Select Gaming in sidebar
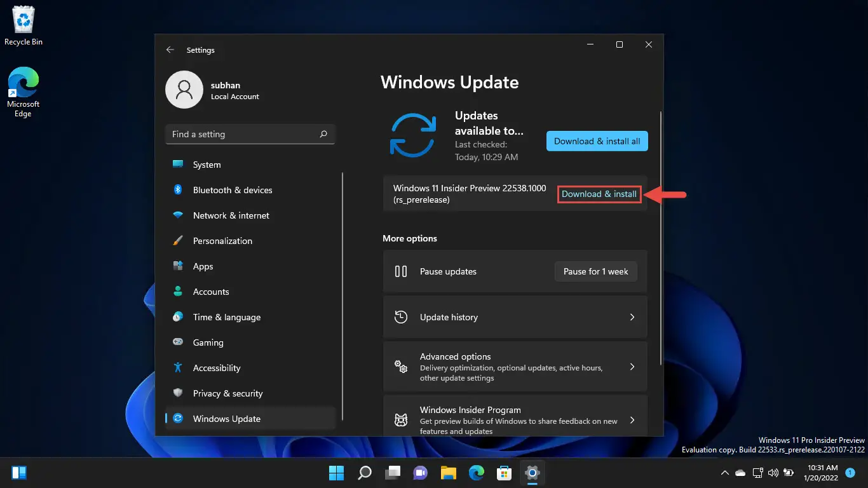 pyautogui.click(x=250, y=342)
